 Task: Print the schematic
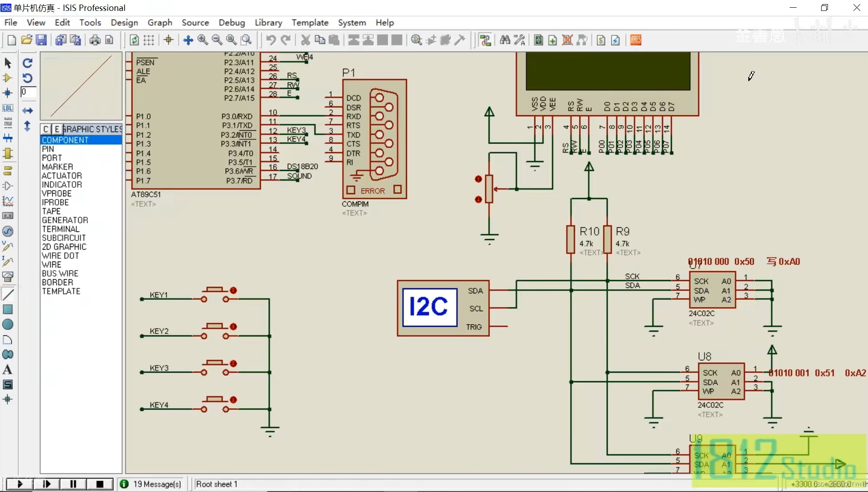[x=95, y=40]
